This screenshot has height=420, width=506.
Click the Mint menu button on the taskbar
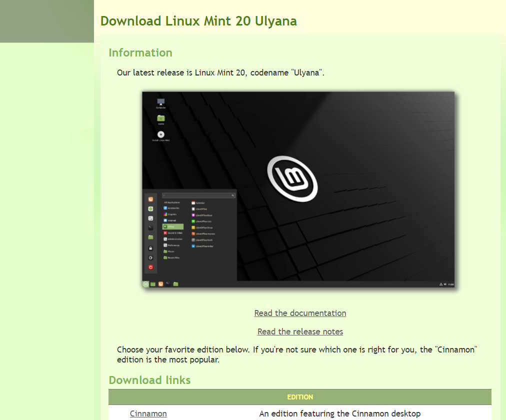tap(145, 284)
